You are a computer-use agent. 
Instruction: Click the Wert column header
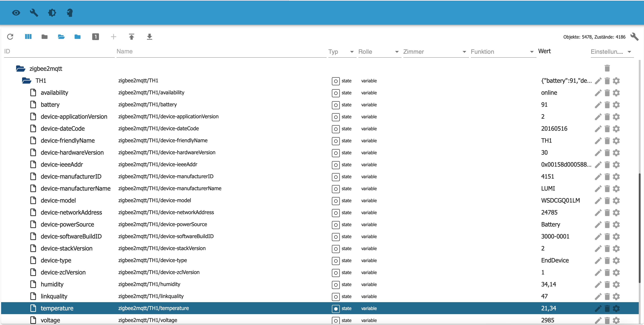[x=544, y=51]
